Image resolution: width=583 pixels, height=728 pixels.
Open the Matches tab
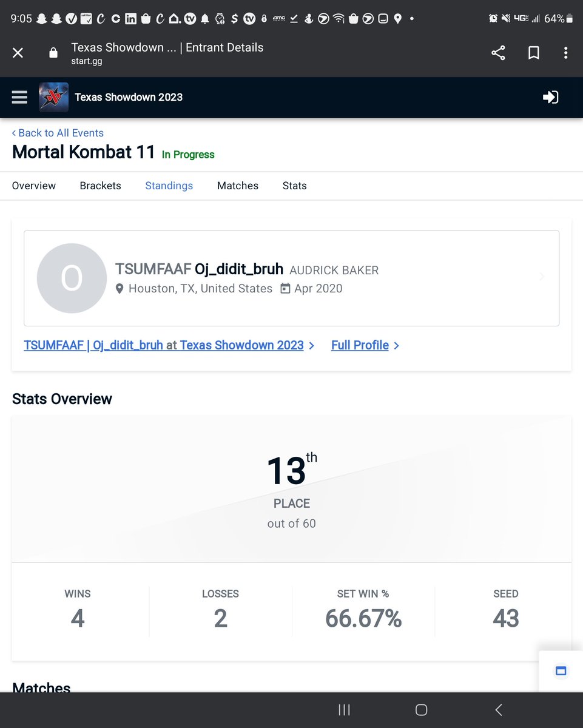click(x=238, y=186)
